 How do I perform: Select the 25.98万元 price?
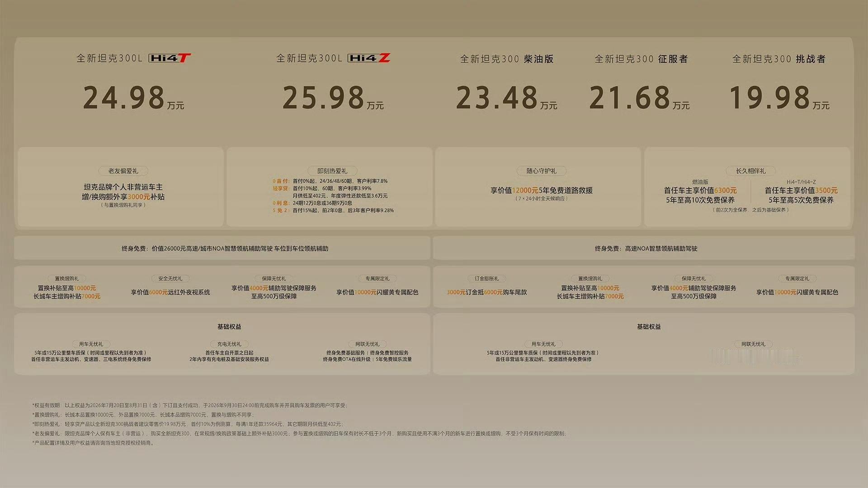[x=333, y=98]
